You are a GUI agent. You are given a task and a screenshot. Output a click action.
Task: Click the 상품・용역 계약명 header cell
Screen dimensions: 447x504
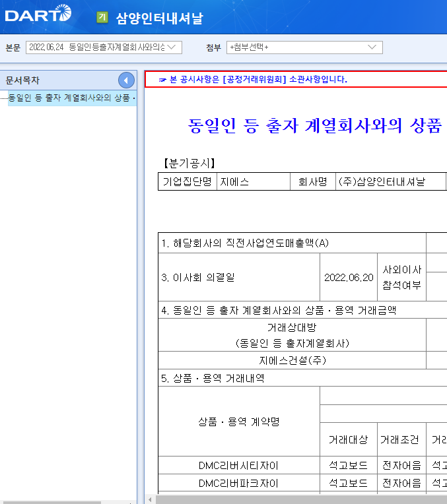239,422
